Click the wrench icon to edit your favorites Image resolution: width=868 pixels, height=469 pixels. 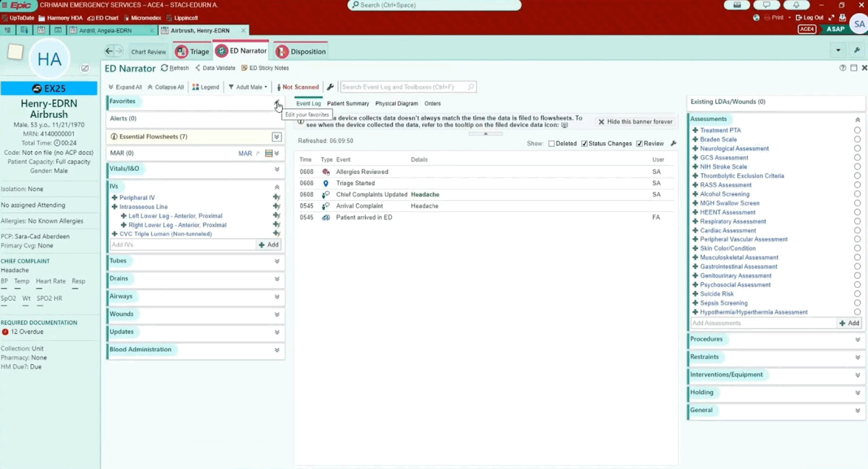pos(277,103)
